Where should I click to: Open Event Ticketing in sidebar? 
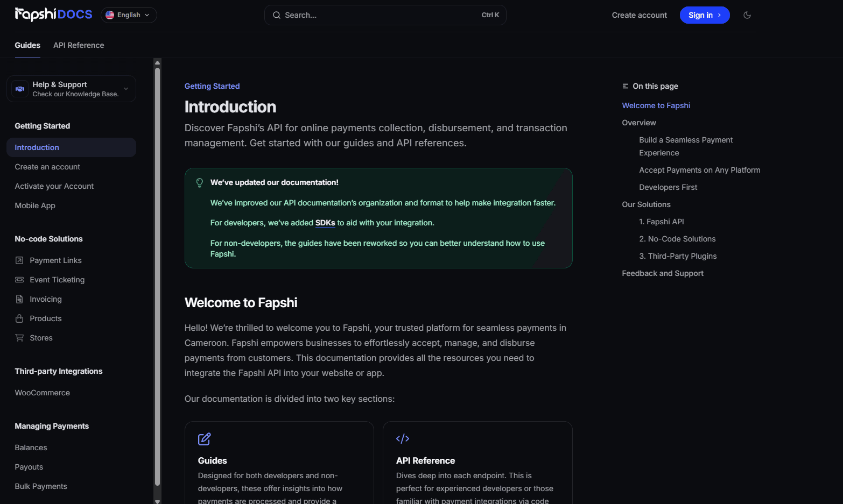point(57,280)
